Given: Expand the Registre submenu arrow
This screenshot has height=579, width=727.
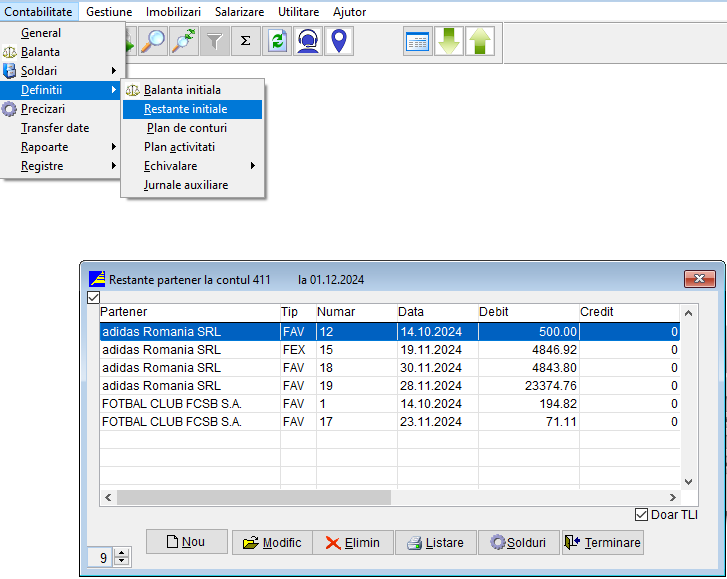Looking at the screenshot, I should point(114,166).
